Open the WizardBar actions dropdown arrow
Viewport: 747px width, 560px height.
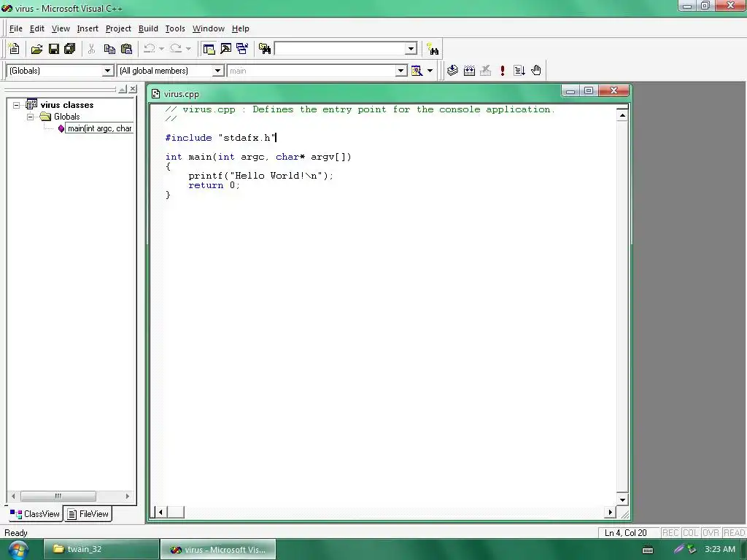click(430, 71)
